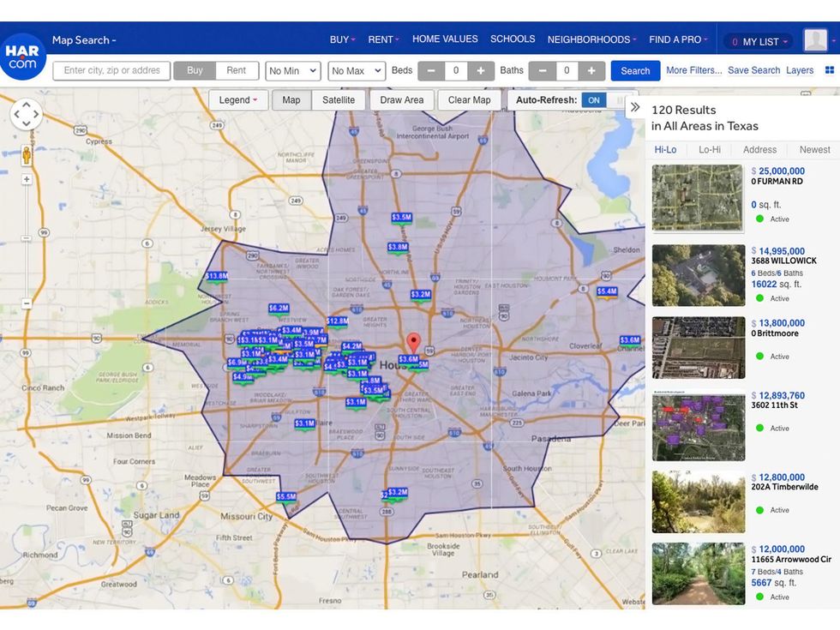Image resolution: width=840 pixels, height=630 pixels.
Task: Open the NEIGHBORHOODS menu
Action: pyautogui.click(x=591, y=39)
